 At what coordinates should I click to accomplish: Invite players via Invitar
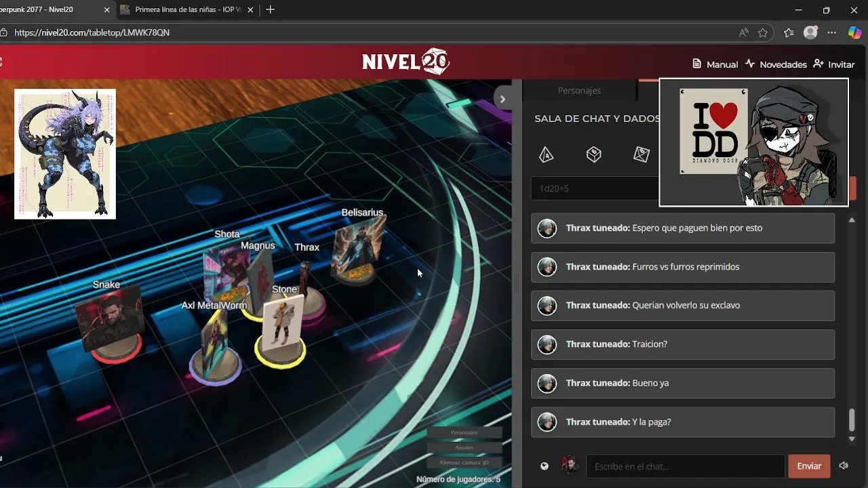834,64
